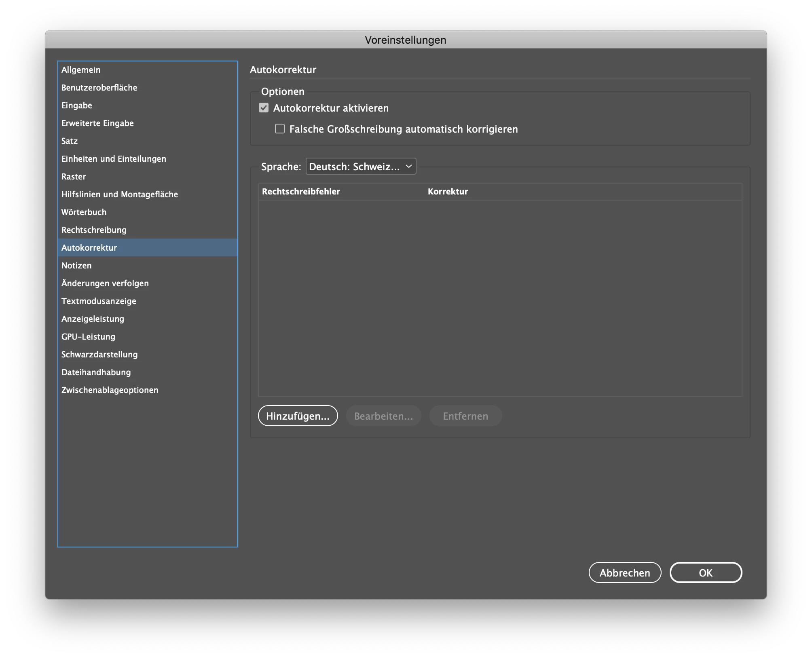Open Änderungen verfolgen section
This screenshot has height=659, width=812.
tap(105, 283)
